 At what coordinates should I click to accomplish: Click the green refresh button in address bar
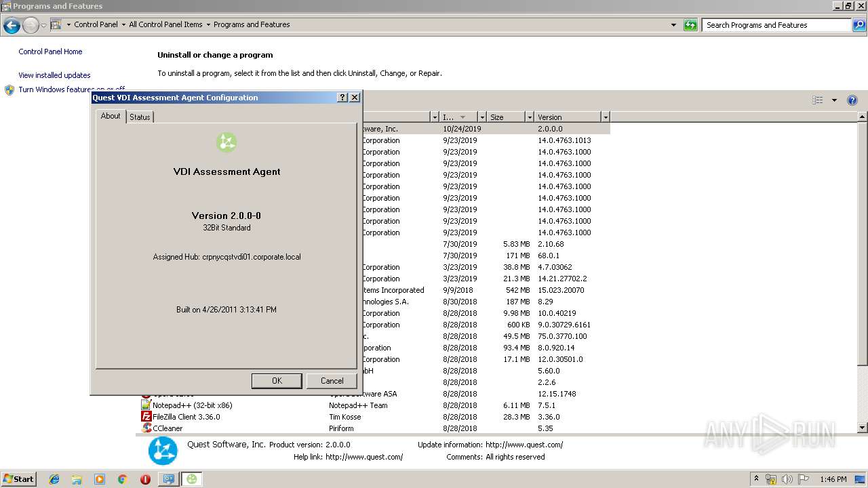[x=690, y=25]
